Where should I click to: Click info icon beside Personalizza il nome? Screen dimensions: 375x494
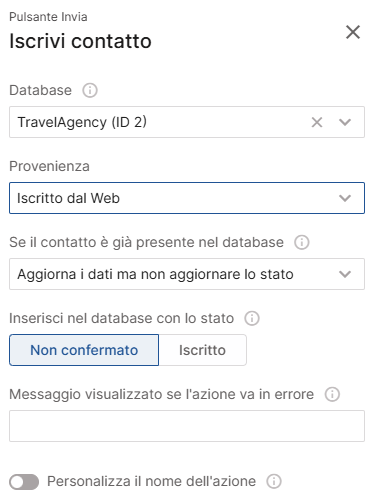coord(274,481)
